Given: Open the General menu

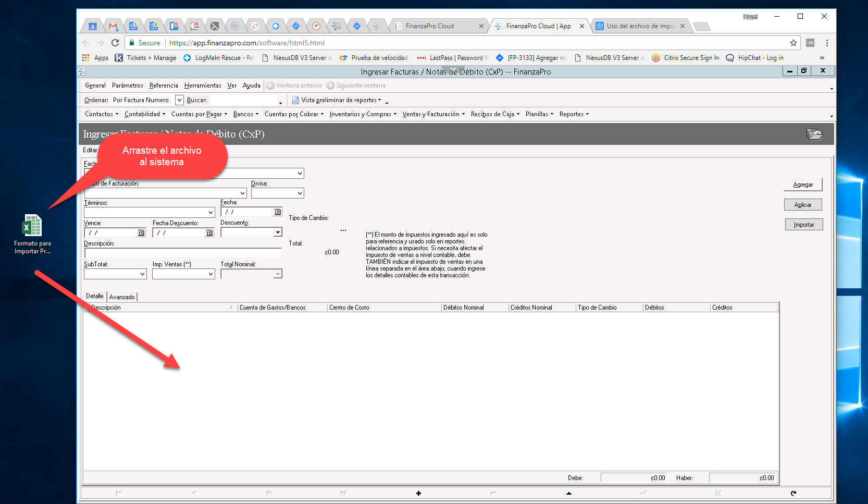Looking at the screenshot, I should (x=95, y=85).
